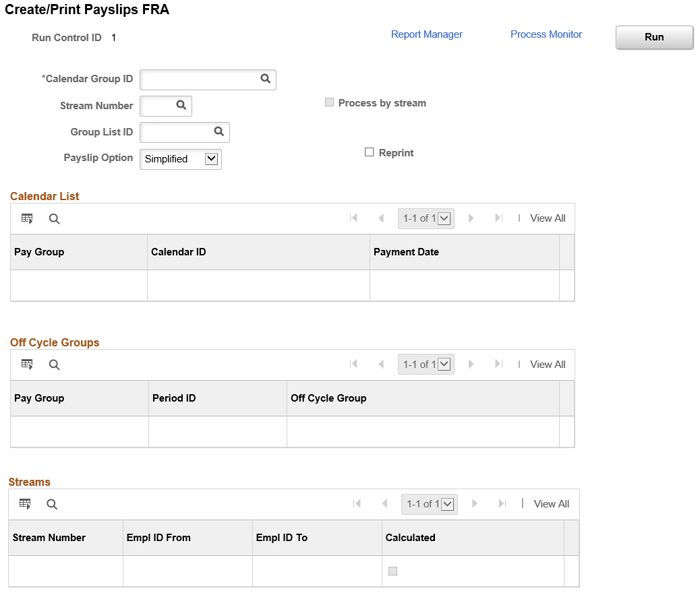Click the Off Cycle Group column header
This screenshot has height=593, width=700.
click(x=328, y=398)
